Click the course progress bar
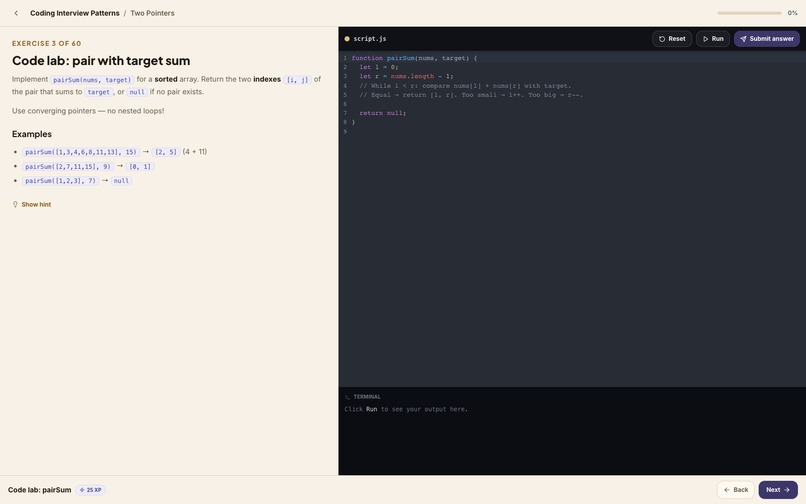This screenshot has height=504, width=806. 749,13
